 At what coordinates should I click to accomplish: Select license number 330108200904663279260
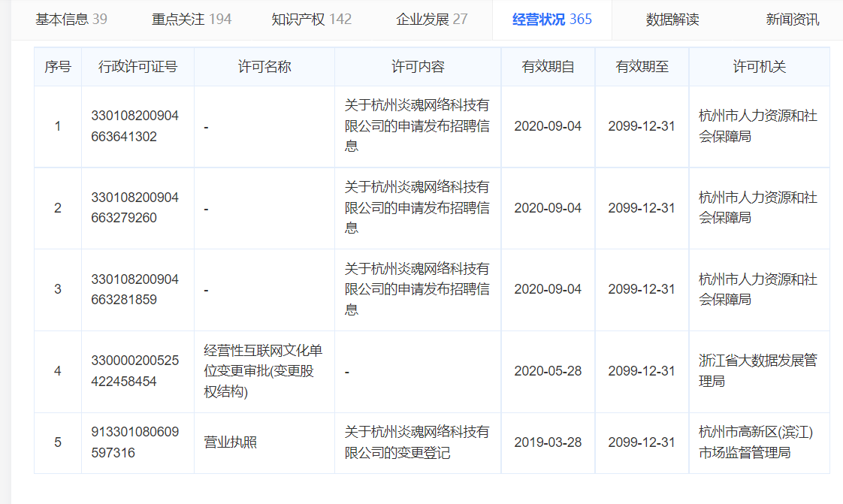click(135, 208)
